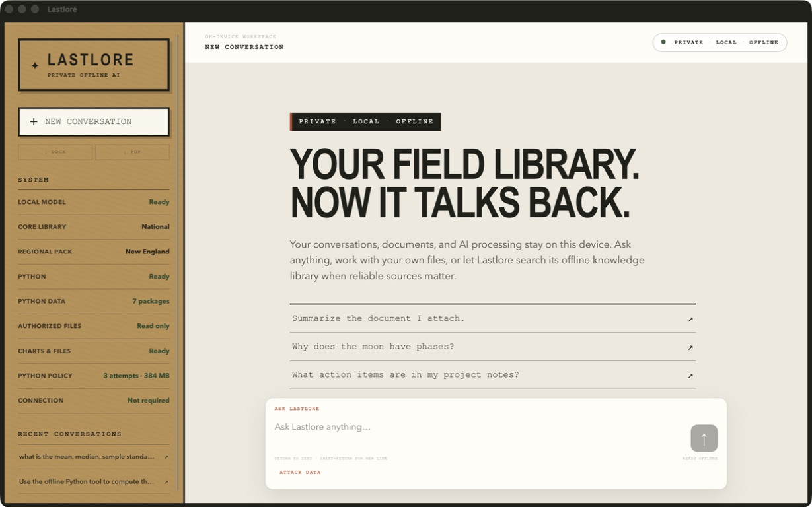Click into the 'Ask Lastlore anything…' field
This screenshot has height=507, width=812.
tap(478, 428)
